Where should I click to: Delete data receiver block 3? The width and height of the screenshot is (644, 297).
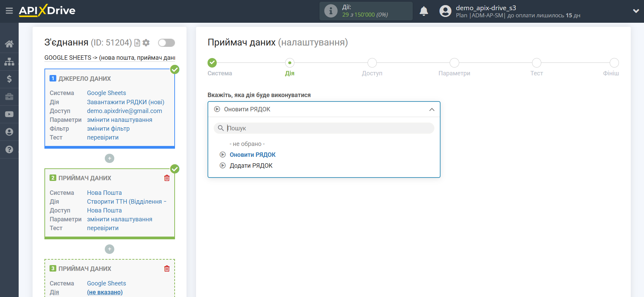tap(167, 268)
